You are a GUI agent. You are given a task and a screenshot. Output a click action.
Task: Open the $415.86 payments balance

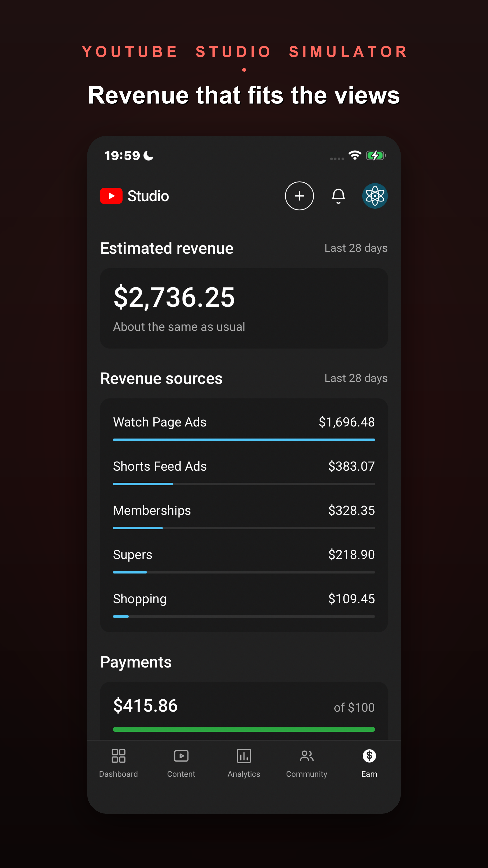coord(145,705)
